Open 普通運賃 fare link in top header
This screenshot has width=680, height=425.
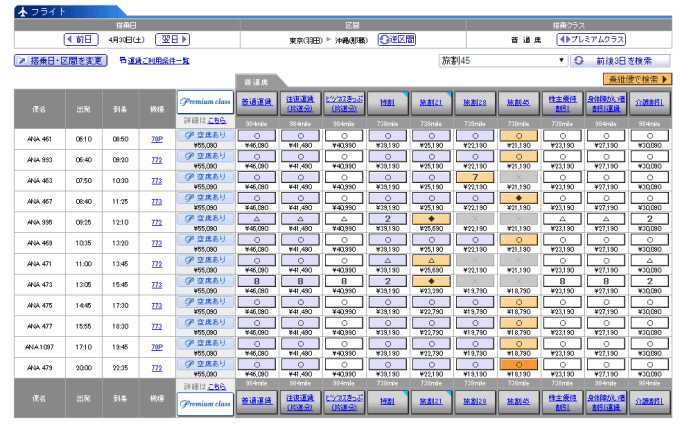257,102
